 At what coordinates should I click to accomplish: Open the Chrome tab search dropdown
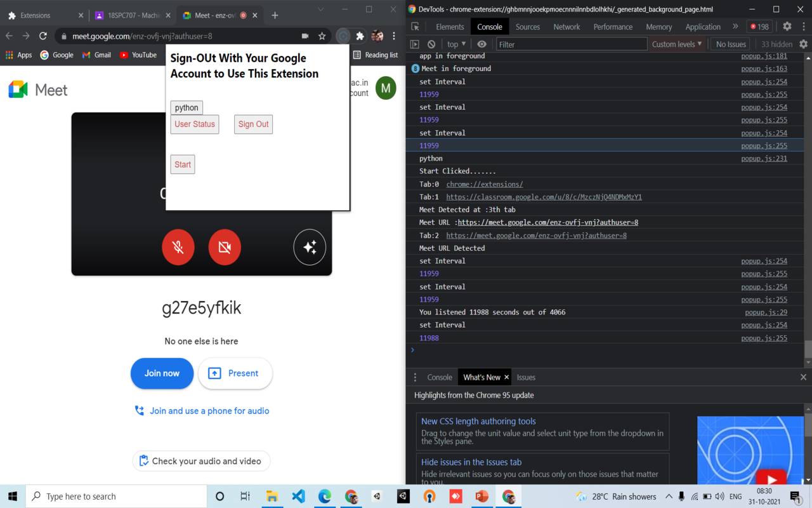tap(320, 10)
